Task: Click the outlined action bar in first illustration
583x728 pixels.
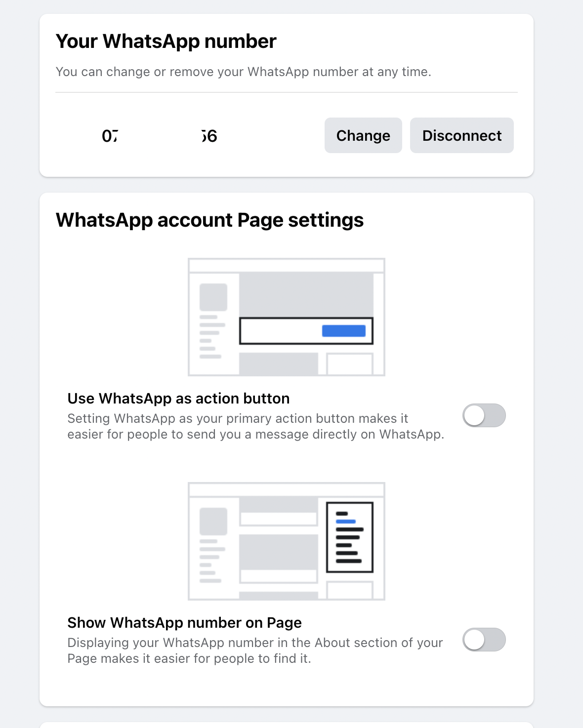Action: (x=306, y=331)
